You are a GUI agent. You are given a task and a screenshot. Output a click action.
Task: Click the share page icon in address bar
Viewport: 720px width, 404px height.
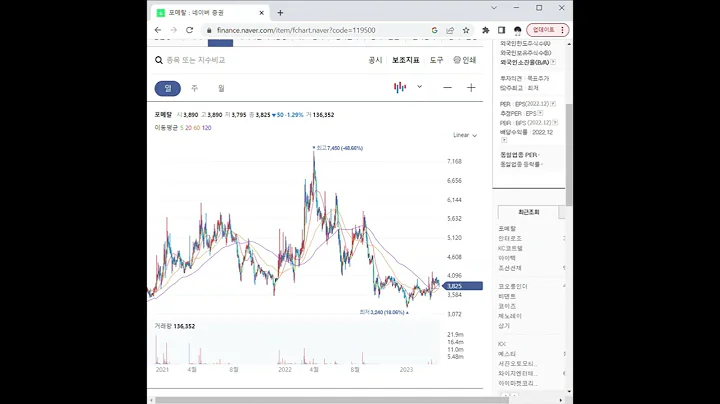[450, 30]
